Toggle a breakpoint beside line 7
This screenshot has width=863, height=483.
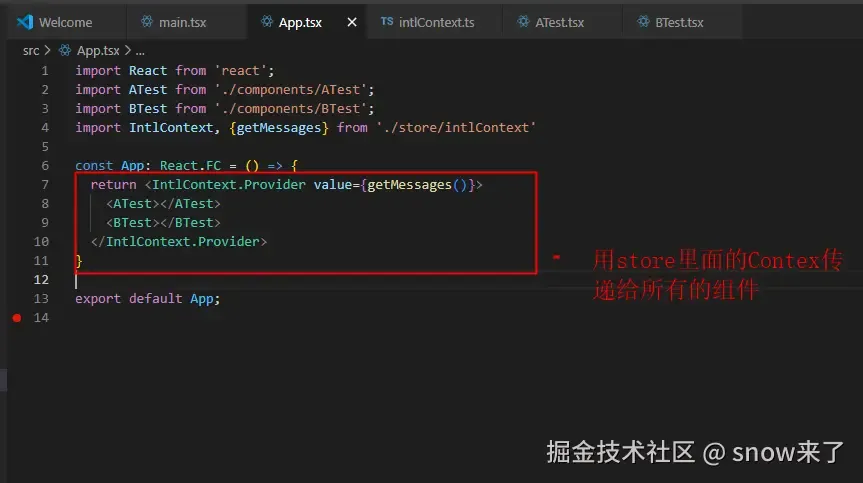click(x=17, y=184)
